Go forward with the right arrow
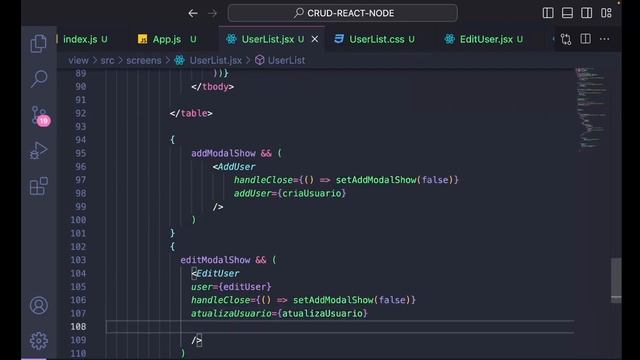The height and width of the screenshot is (360, 640). point(212,13)
